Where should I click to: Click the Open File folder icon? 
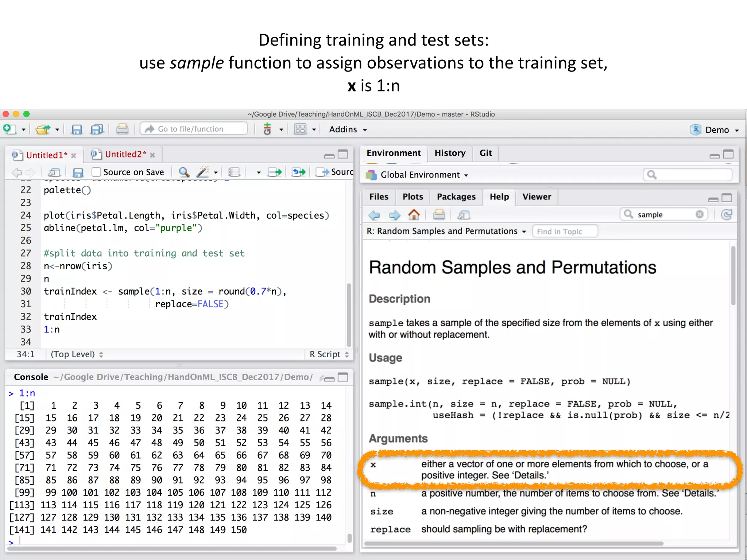click(43, 129)
